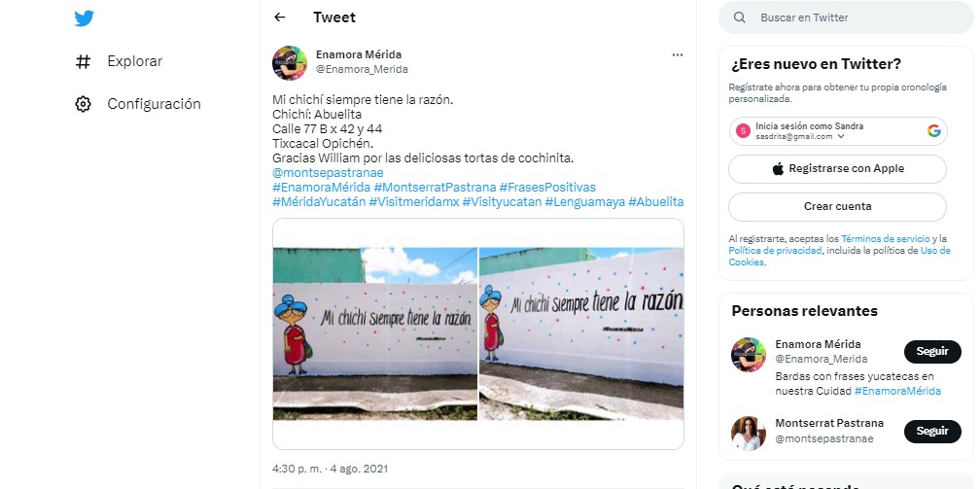980x489 pixels.
Task: Click Enamora Mérida tweet author avatar
Action: 290,62
